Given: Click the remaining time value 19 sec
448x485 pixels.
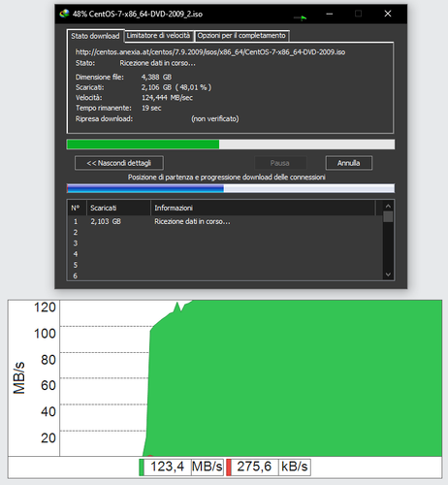Looking at the screenshot, I should click(151, 108).
